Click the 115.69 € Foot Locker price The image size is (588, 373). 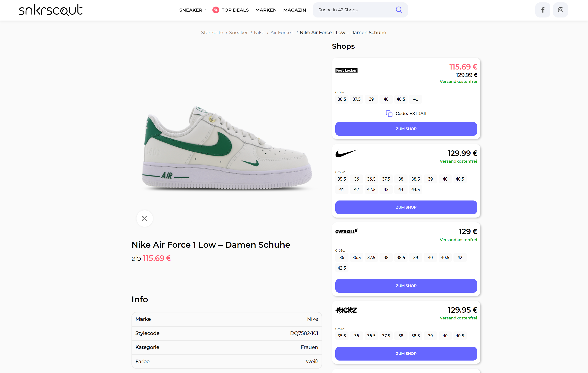point(463,67)
